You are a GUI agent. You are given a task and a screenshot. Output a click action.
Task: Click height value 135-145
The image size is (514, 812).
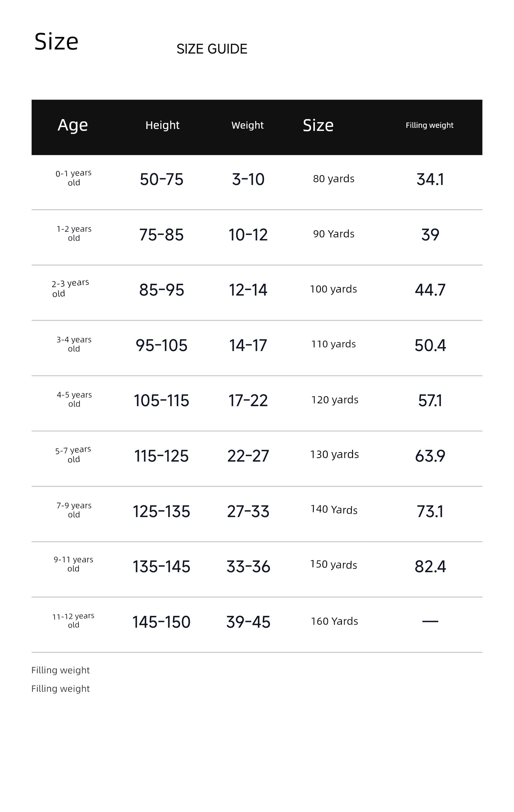161,567
